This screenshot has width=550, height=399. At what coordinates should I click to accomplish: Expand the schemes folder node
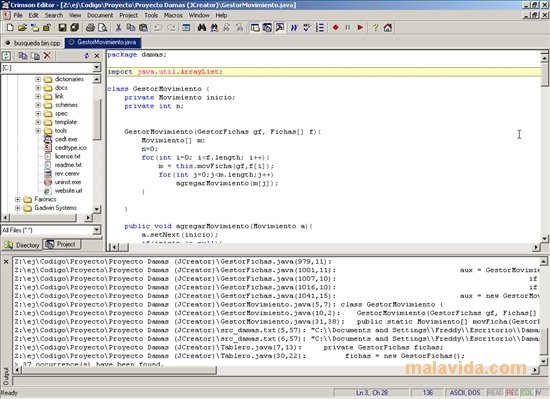point(38,105)
